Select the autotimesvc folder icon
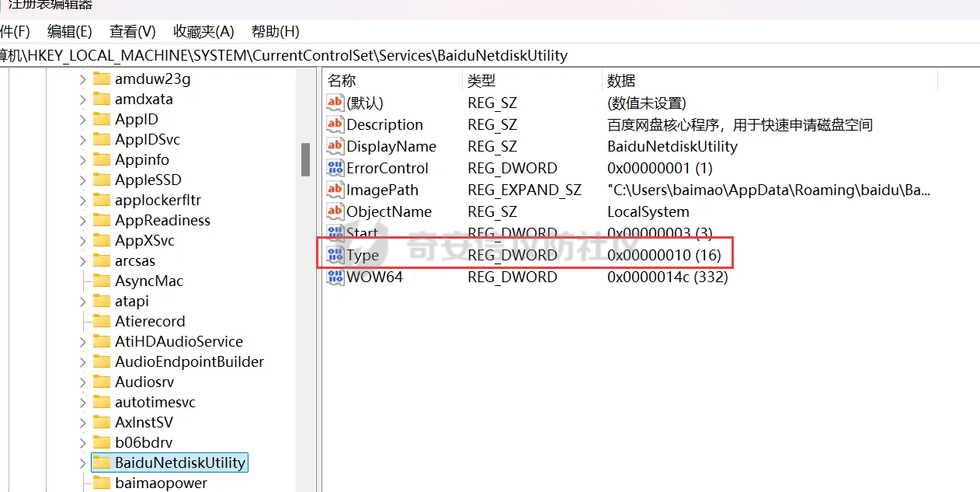 (x=102, y=402)
